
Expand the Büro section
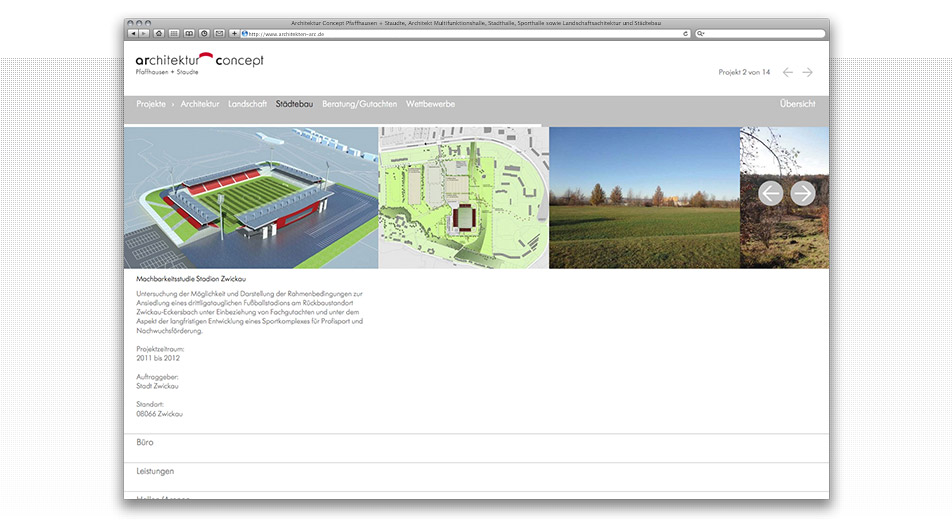pos(145,442)
